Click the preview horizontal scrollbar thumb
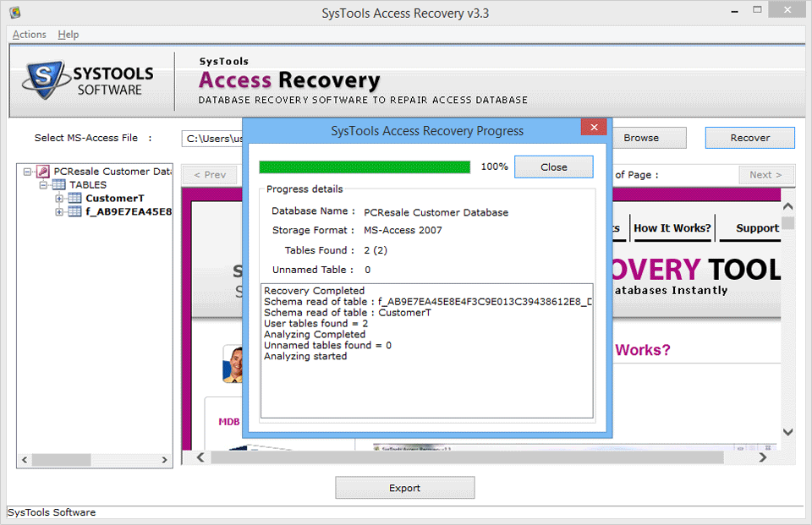Viewport: 812px width, 525px height. point(467,457)
